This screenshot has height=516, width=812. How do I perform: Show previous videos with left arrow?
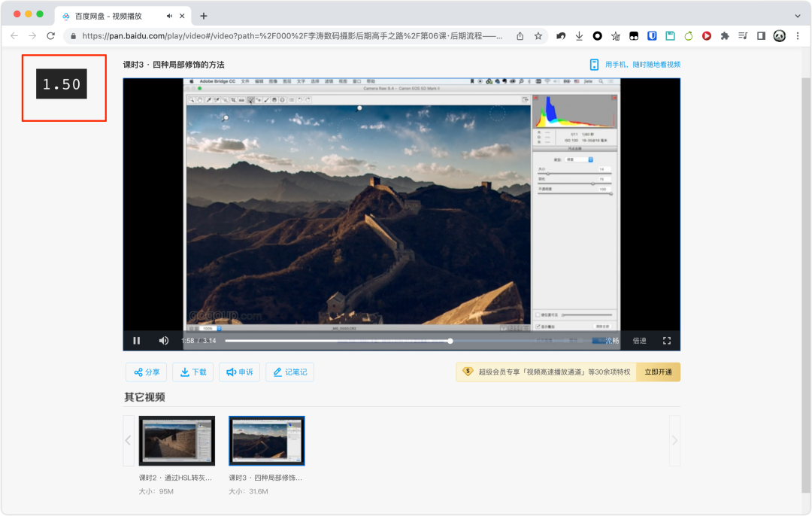coord(129,440)
